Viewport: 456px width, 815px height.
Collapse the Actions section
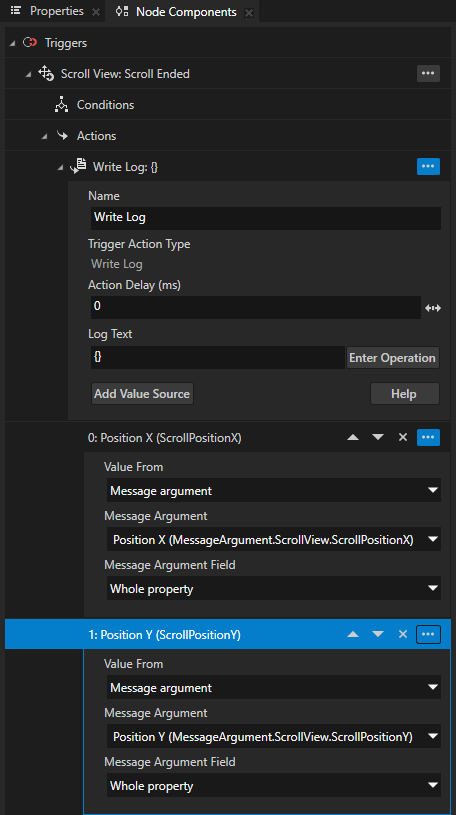pos(44,136)
